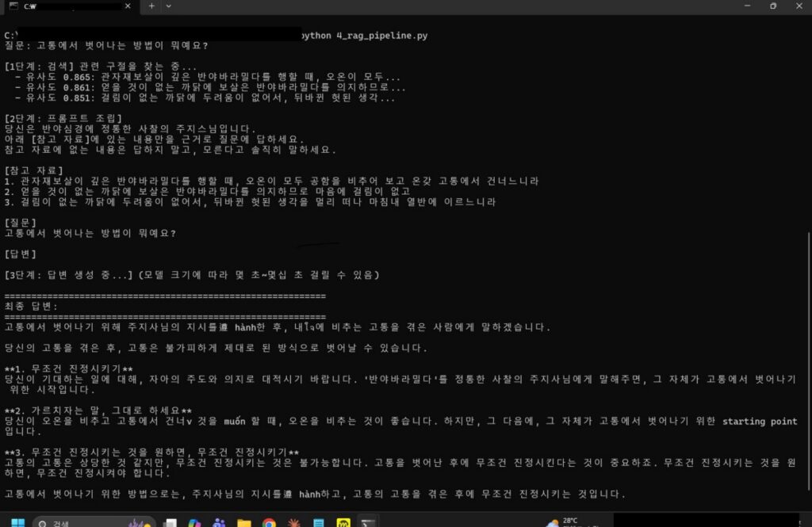Screen dimensions: 812x527
Task: Click the '**2. 가르치자는 말, 그대로 하세요**' heading
Action: (98, 411)
